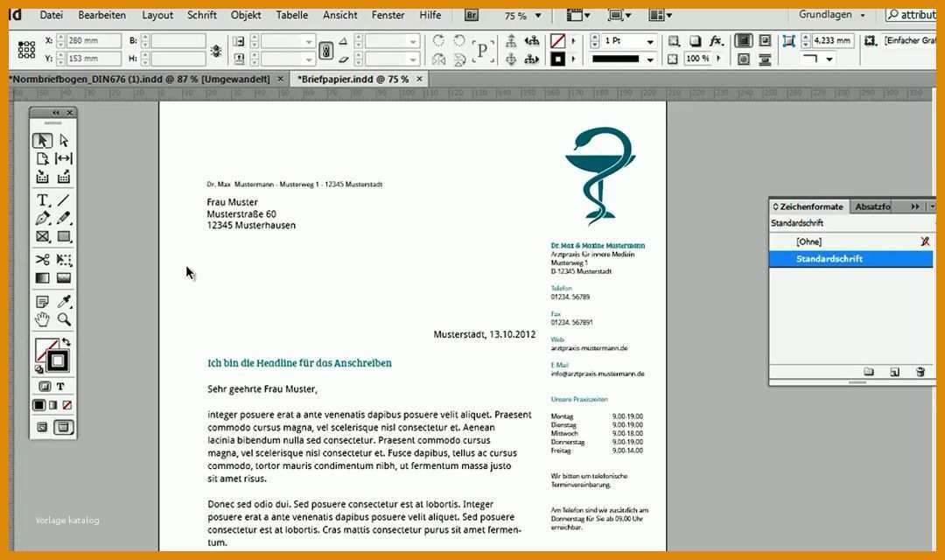Select the Standardschrift character style
Screen dimensions: 945x560
(830, 258)
